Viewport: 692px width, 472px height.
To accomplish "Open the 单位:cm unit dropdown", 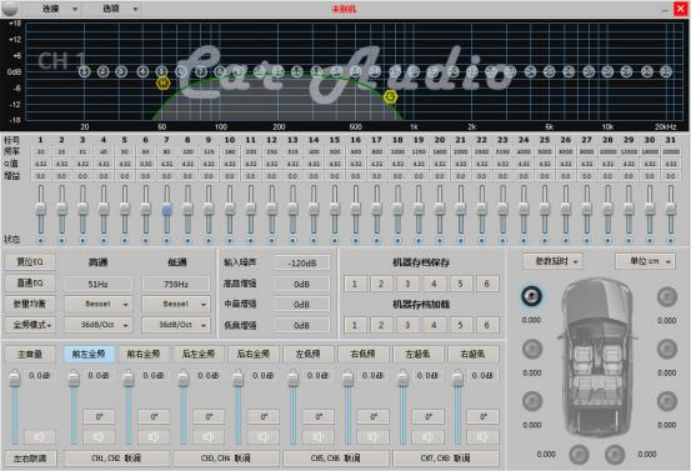I will (x=645, y=261).
